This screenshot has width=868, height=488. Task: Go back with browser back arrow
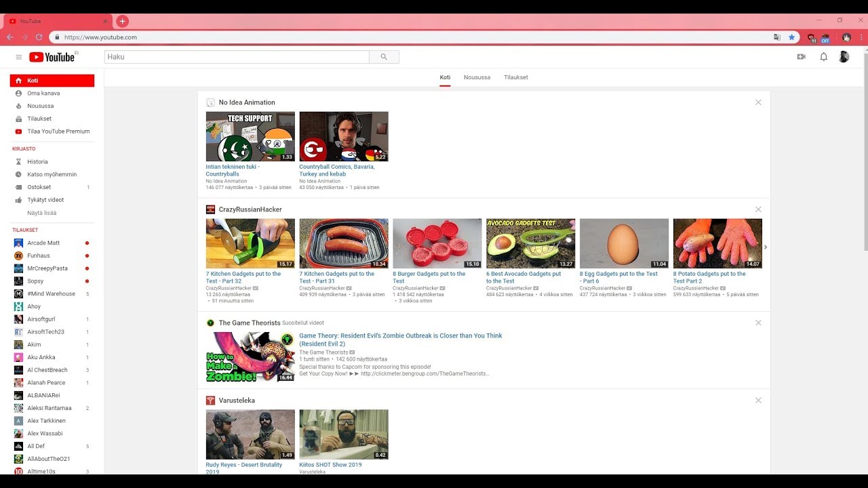click(x=10, y=37)
